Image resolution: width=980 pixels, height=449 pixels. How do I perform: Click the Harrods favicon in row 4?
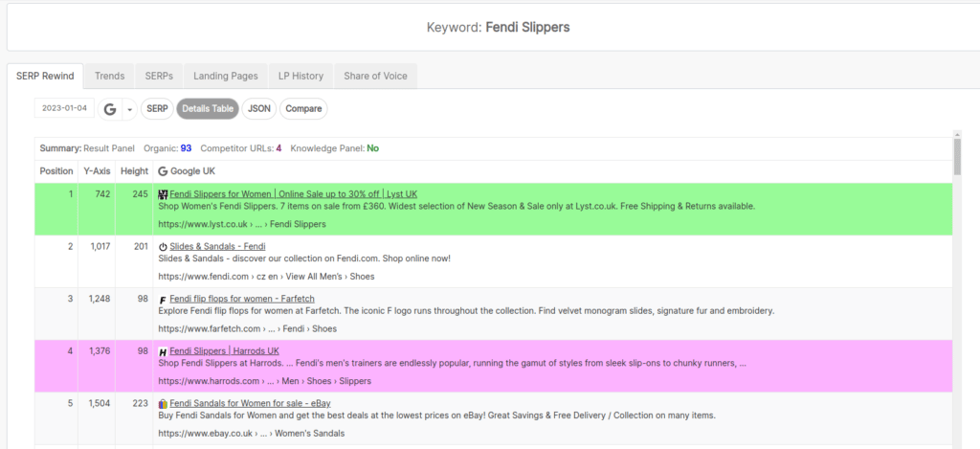coord(163,352)
